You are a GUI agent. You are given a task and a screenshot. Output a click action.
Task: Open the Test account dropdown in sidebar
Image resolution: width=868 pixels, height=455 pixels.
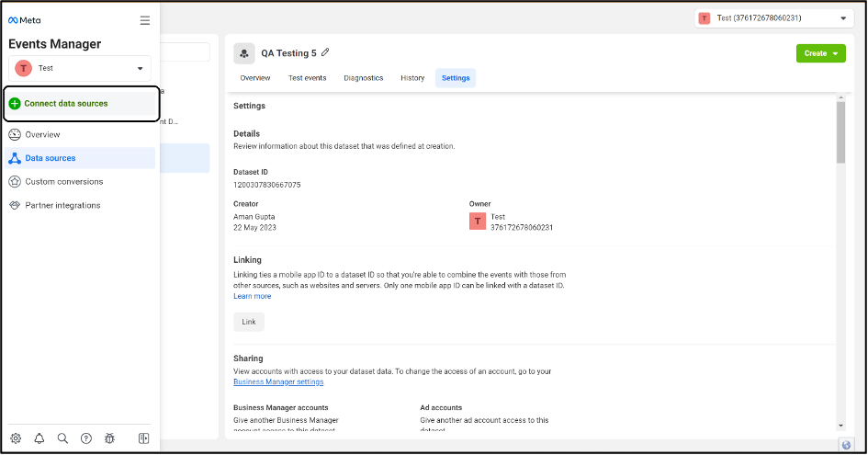click(80, 68)
